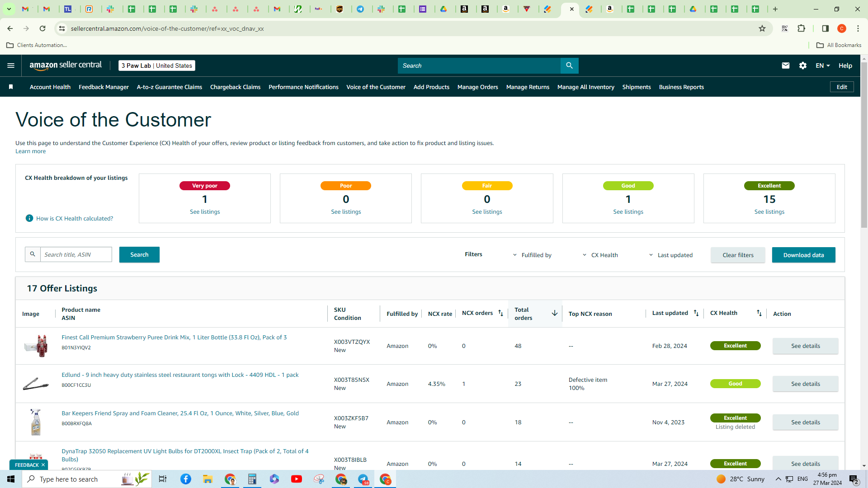
Task: Open the settings gear icon
Action: coord(803,66)
